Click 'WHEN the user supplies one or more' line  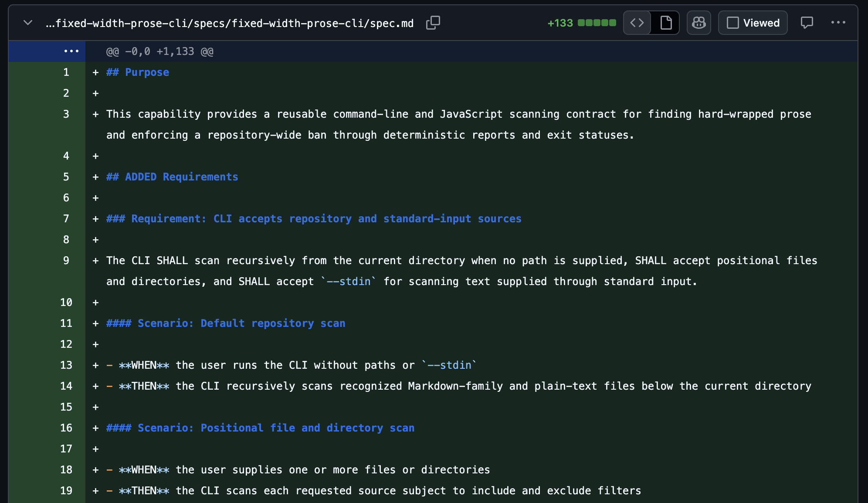pyautogui.click(x=298, y=470)
